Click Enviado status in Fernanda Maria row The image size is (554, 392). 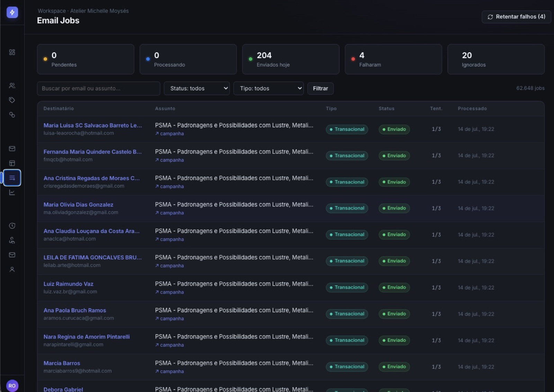(x=394, y=155)
